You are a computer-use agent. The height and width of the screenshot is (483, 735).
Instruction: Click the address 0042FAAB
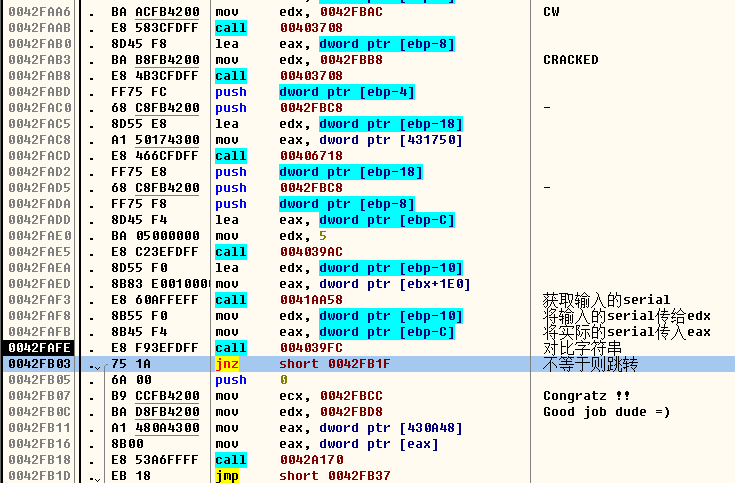coord(39,28)
